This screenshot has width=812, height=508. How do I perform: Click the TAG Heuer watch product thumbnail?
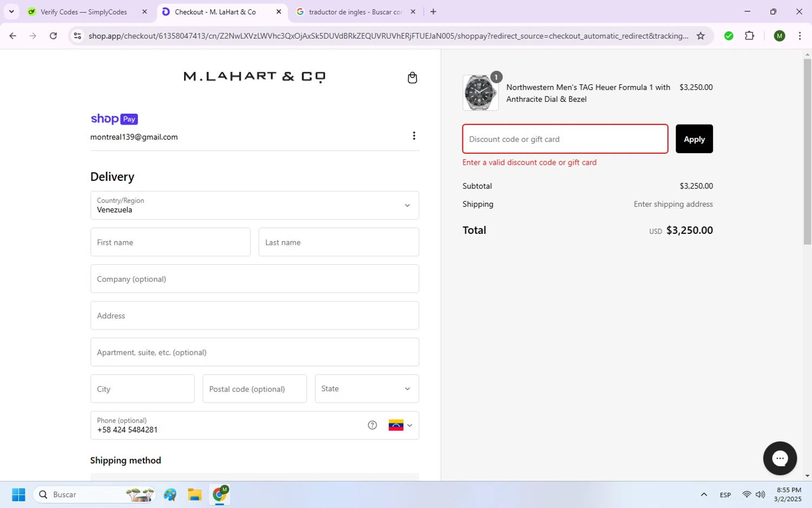(x=480, y=93)
